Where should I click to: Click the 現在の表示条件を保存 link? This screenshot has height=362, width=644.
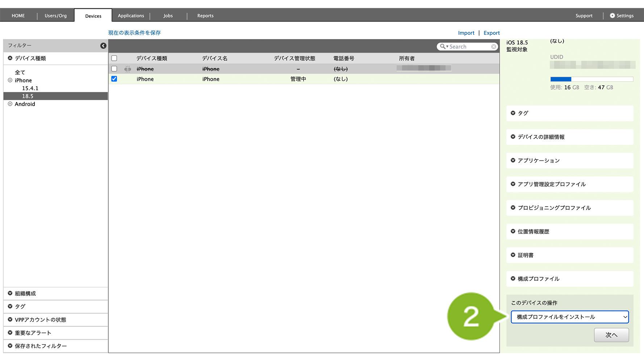point(134,33)
